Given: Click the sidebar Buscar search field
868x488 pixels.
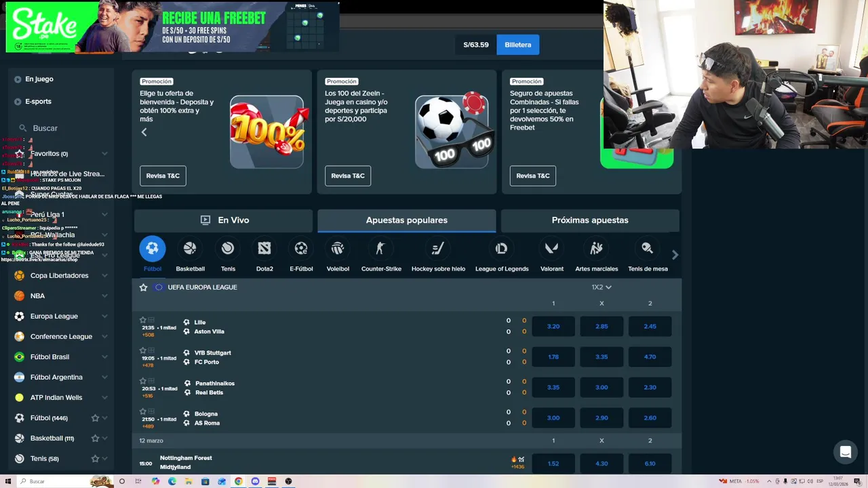Looking at the screenshot, I should 61,128.
